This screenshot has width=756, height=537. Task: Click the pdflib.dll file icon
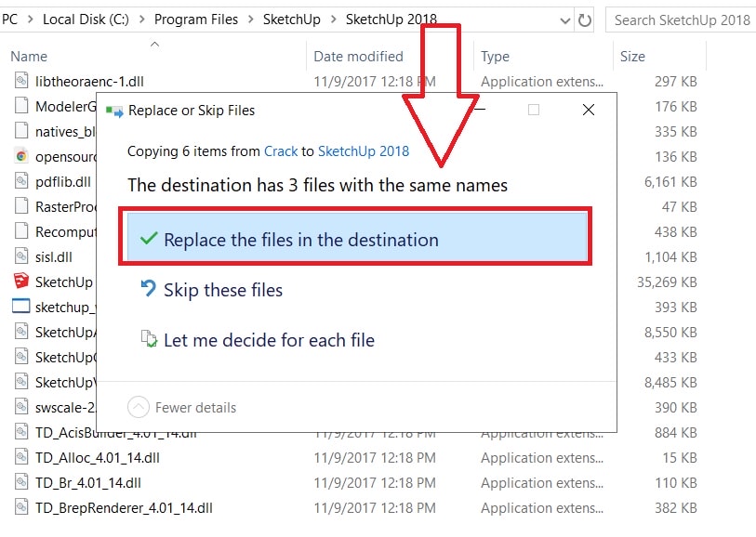(x=21, y=180)
